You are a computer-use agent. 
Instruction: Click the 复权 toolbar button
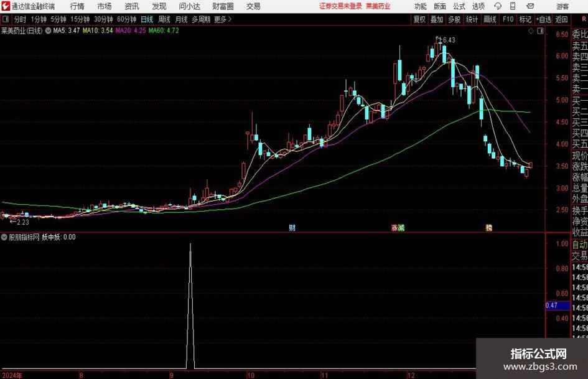419,19
